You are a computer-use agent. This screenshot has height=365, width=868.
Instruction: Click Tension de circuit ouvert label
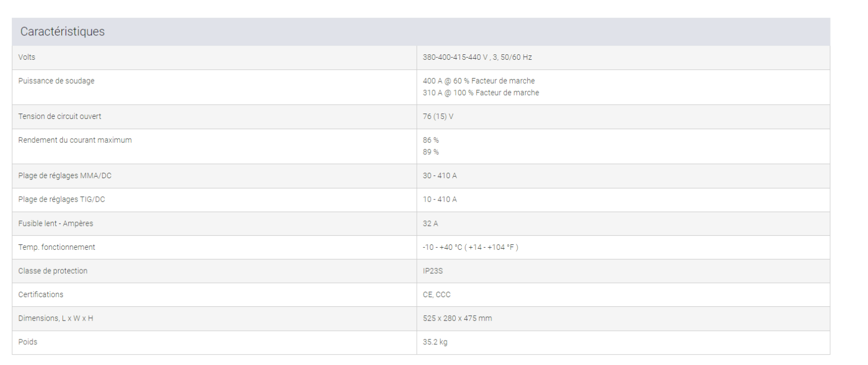(60, 116)
